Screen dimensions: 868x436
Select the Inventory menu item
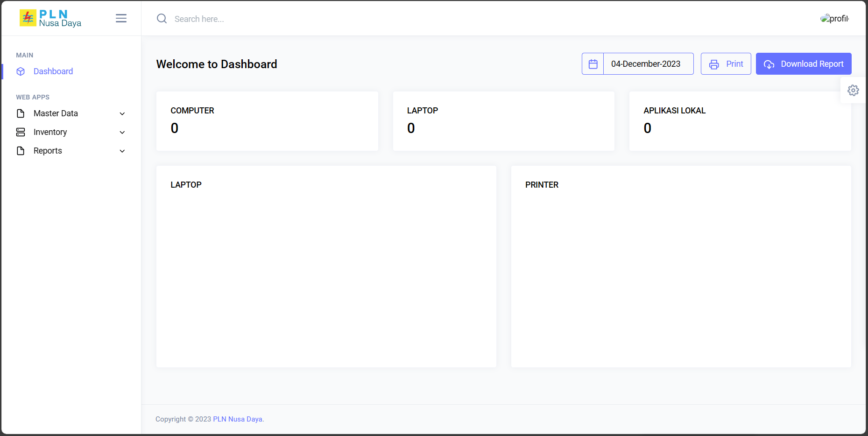pyautogui.click(x=50, y=132)
